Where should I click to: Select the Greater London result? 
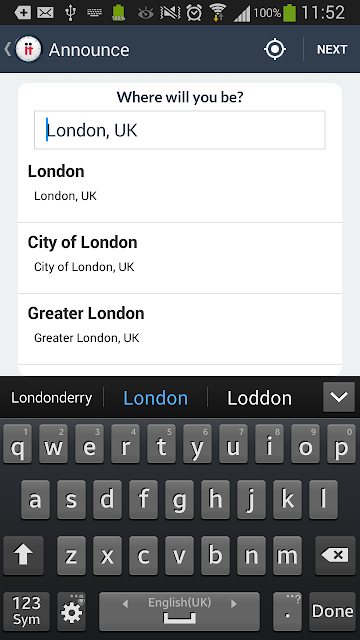[180, 329]
